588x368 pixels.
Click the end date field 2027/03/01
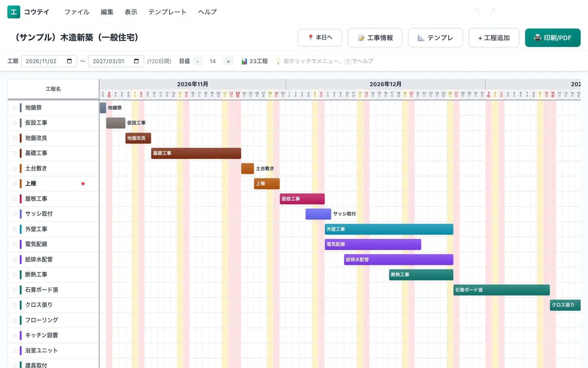coord(116,61)
